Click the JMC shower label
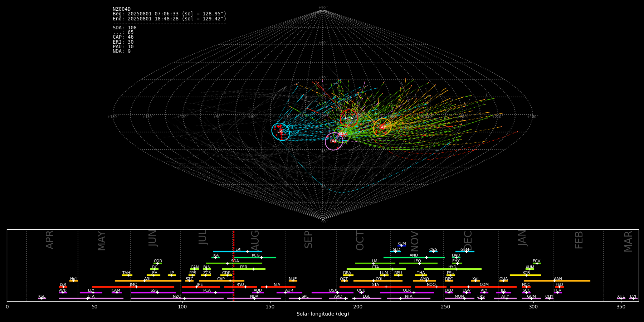This screenshot has height=322, width=644. click(133, 285)
